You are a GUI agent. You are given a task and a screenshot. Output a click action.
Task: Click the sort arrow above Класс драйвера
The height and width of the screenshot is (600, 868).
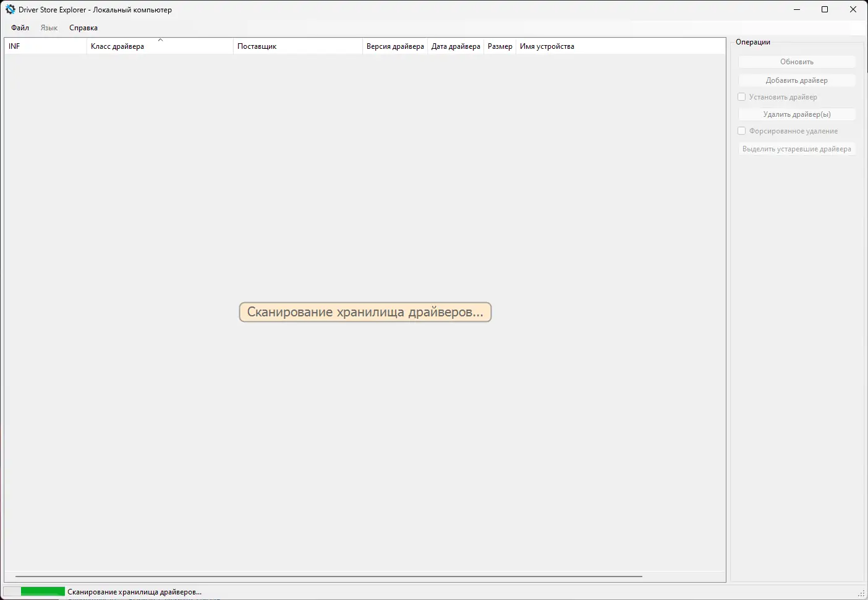160,41
